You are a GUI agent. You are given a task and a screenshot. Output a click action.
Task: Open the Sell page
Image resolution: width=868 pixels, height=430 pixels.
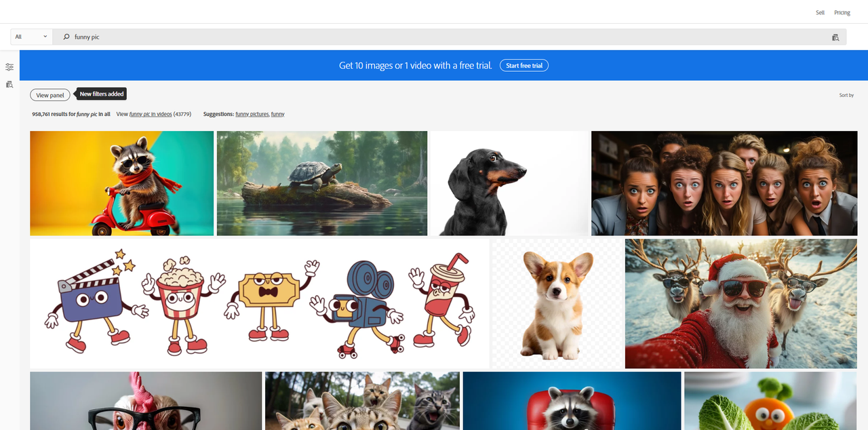(x=819, y=12)
